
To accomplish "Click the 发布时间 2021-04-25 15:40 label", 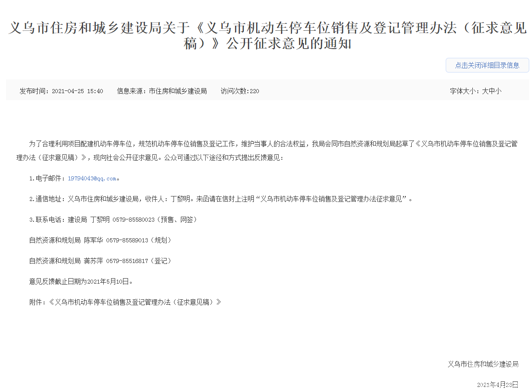I will pyautogui.click(x=61, y=91).
